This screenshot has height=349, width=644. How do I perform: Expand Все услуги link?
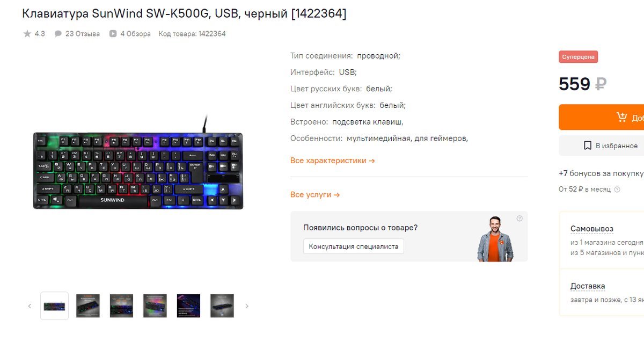point(315,195)
